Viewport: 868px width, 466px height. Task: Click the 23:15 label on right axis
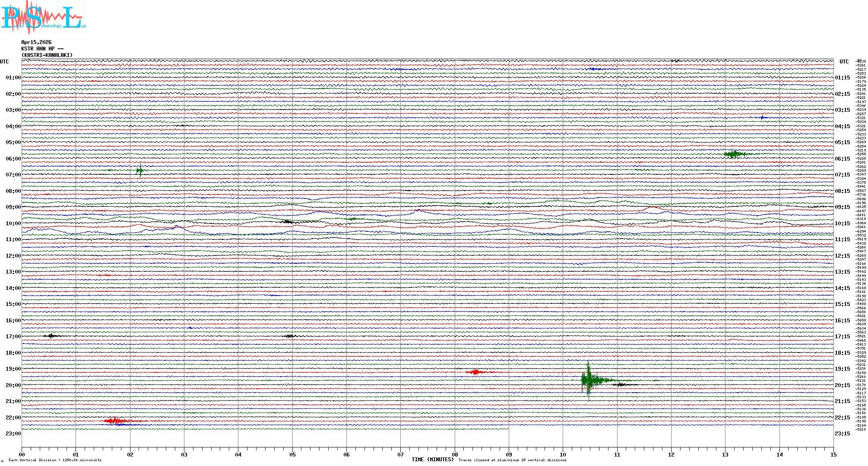(842, 434)
